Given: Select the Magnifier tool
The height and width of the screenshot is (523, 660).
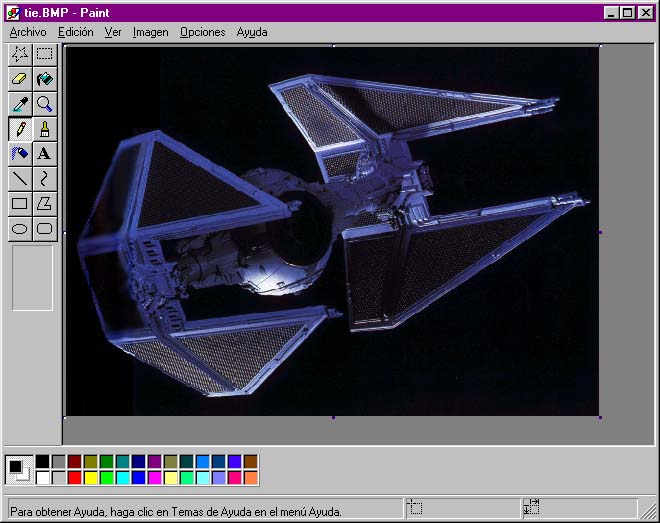Looking at the screenshot, I should pyautogui.click(x=45, y=104).
